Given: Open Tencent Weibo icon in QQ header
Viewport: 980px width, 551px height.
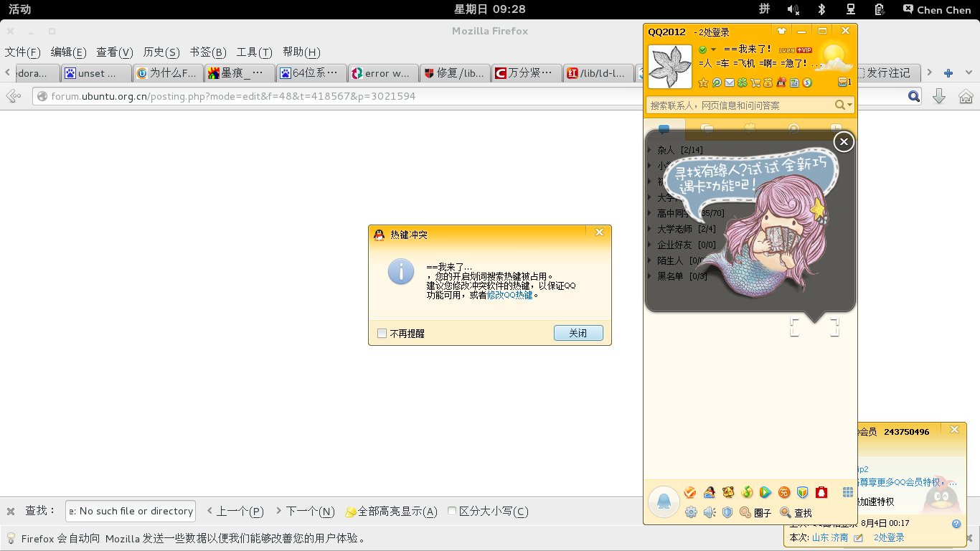Looking at the screenshot, I should [x=717, y=83].
